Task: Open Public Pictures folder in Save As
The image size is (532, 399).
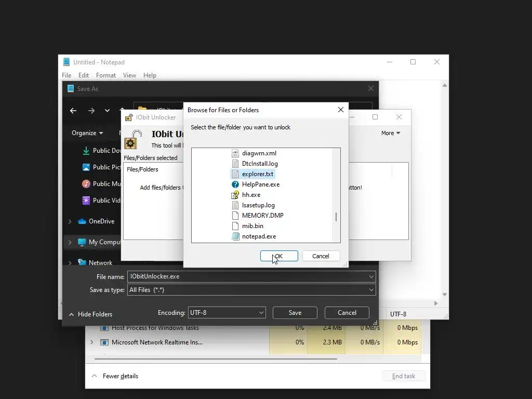Action: point(102,167)
